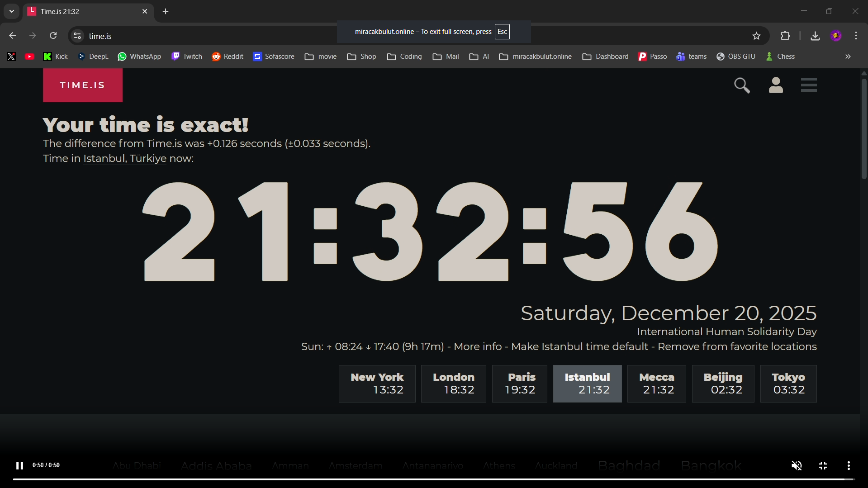Open the X bookmark
Viewport: 868px width, 488px height.
tap(11, 57)
